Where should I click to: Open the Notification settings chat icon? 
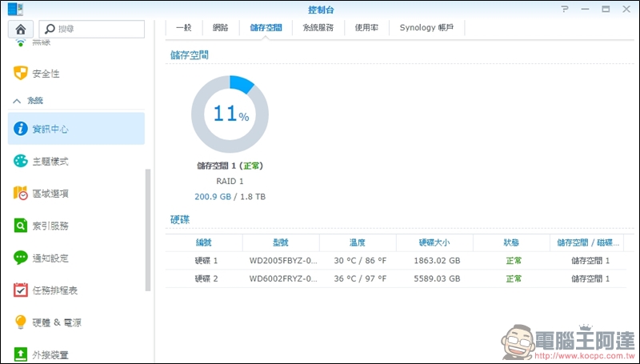pyautogui.click(x=21, y=258)
